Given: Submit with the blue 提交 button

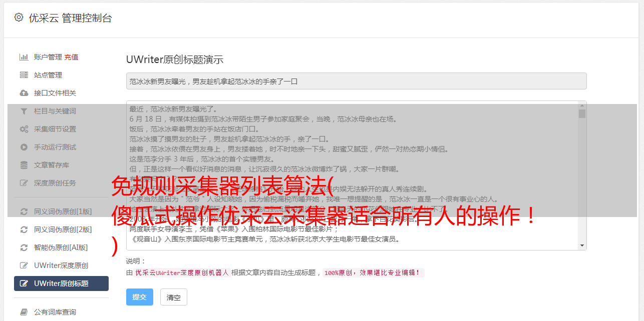Looking at the screenshot, I should 140,297.
